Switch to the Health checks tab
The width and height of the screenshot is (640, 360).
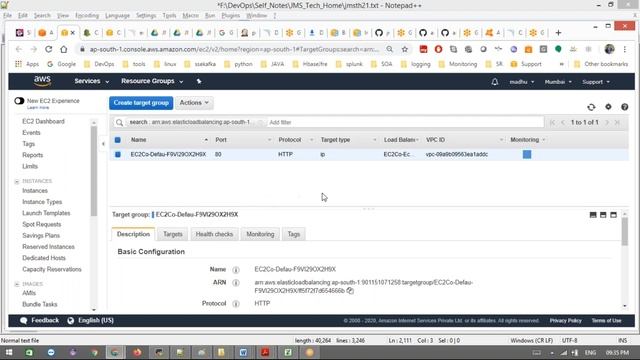[214, 234]
